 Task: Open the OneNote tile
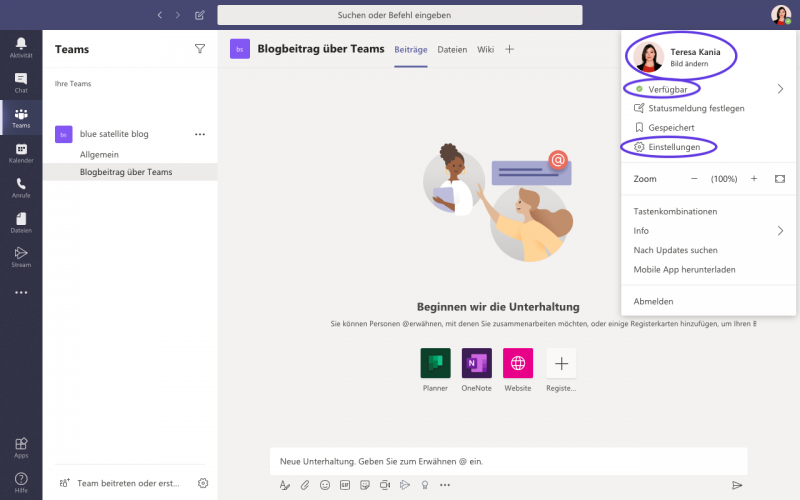point(477,363)
